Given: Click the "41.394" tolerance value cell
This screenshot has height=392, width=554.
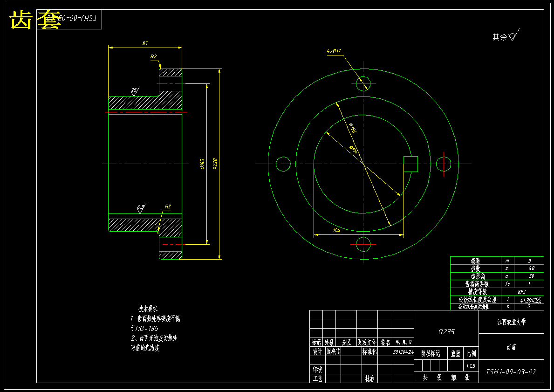Looking at the screenshot, I should (x=530, y=300).
